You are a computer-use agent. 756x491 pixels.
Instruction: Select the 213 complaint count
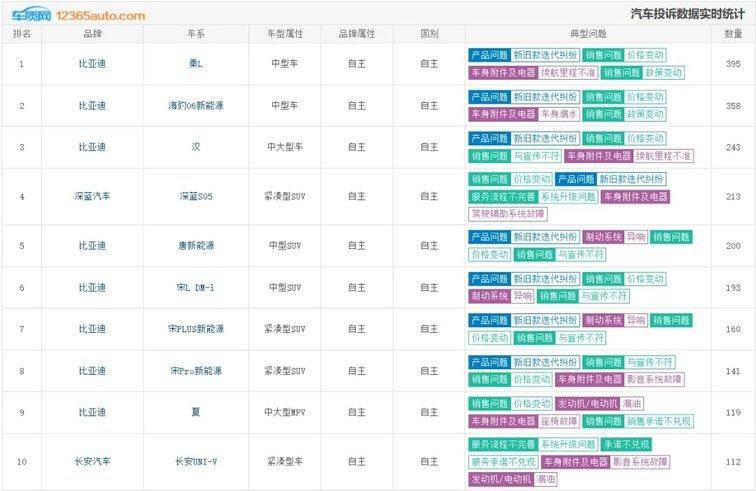(733, 196)
